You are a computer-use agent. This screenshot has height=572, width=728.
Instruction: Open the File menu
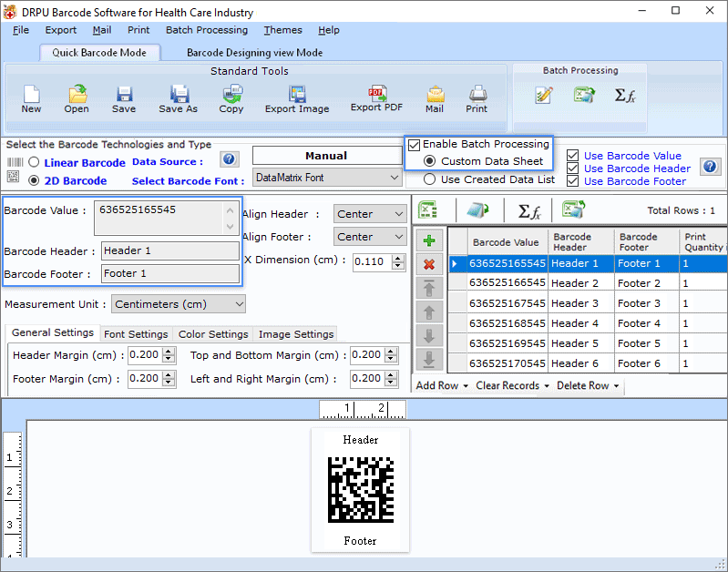(x=21, y=30)
